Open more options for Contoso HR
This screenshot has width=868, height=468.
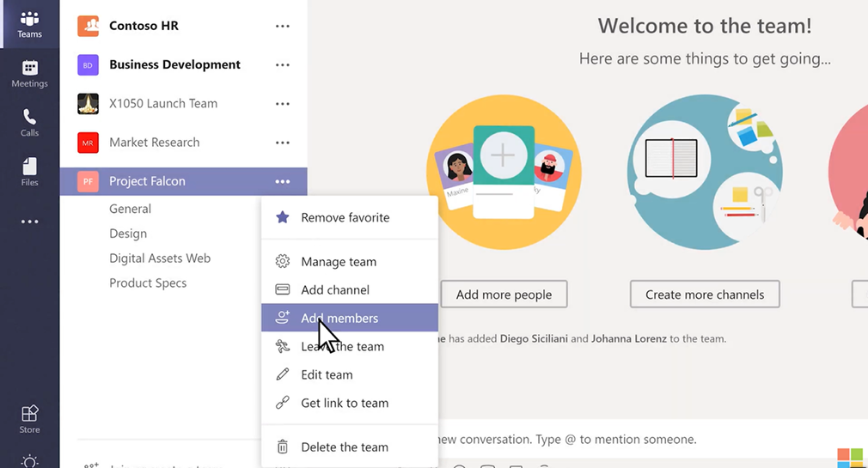tap(283, 26)
